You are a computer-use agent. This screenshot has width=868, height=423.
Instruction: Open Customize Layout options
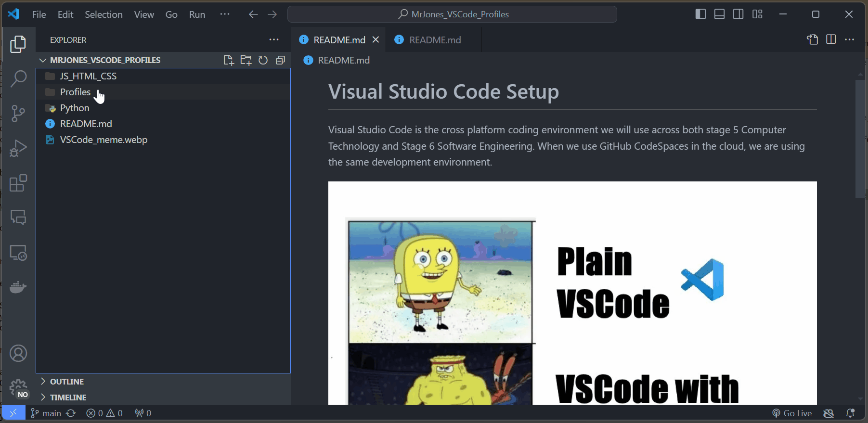pyautogui.click(x=757, y=14)
